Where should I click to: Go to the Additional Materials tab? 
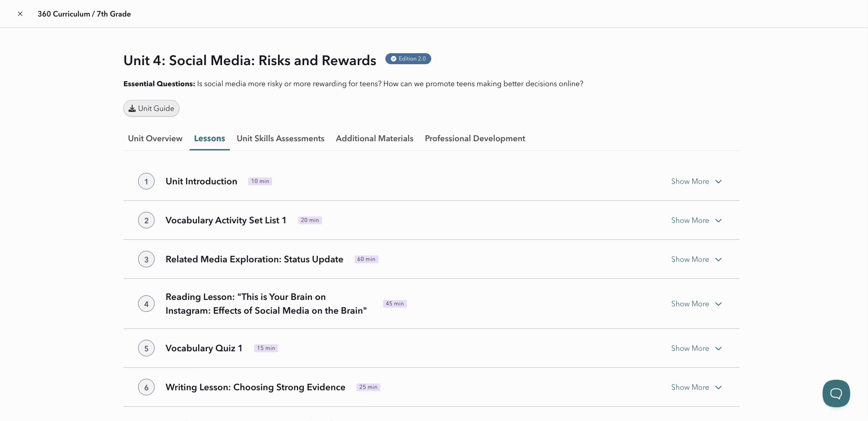(x=374, y=138)
